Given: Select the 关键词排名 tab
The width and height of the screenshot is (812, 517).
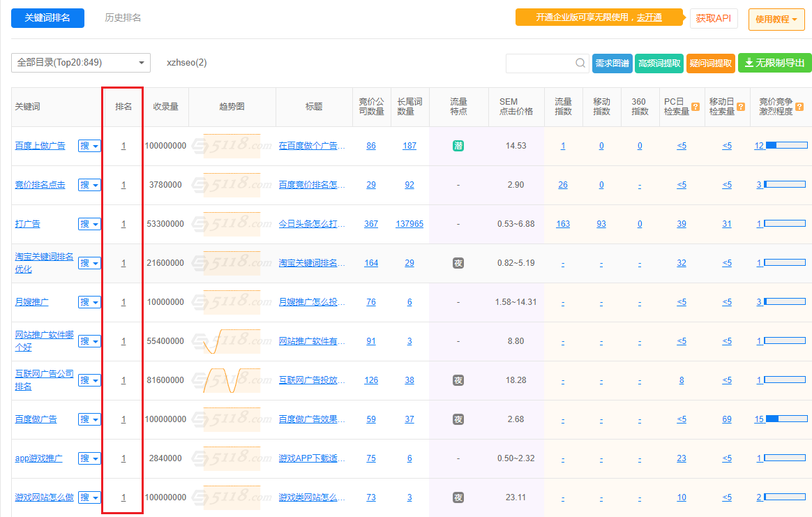Looking at the screenshot, I should 47,18.
